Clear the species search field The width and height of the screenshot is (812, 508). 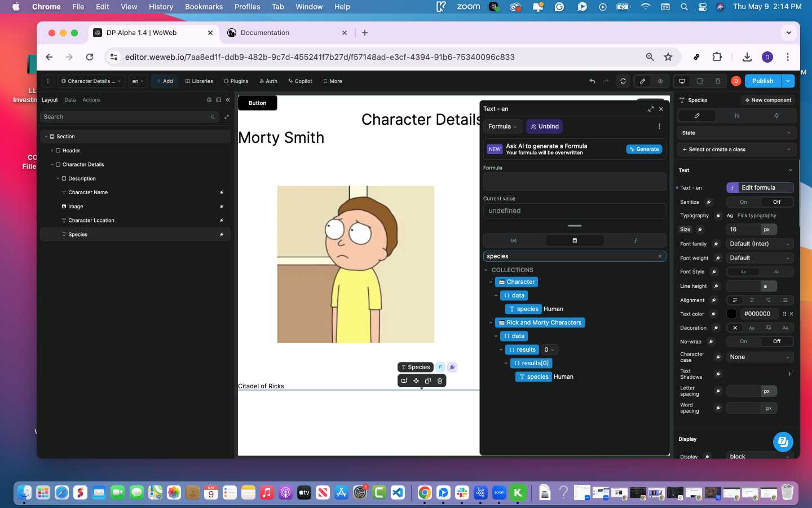coord(660,256)
